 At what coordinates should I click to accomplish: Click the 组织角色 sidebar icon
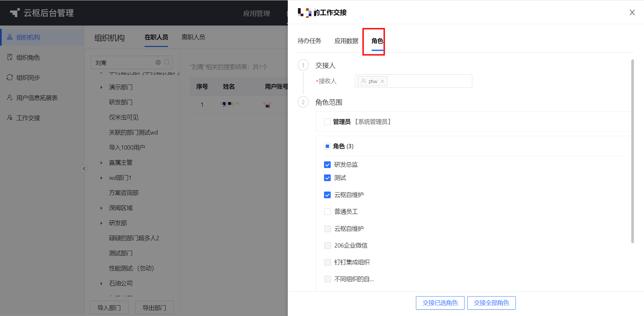(10, 57)
